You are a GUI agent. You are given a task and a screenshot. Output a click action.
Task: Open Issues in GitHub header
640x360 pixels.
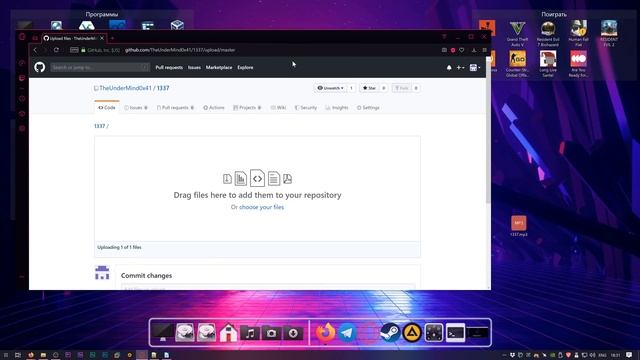(194, 67)
